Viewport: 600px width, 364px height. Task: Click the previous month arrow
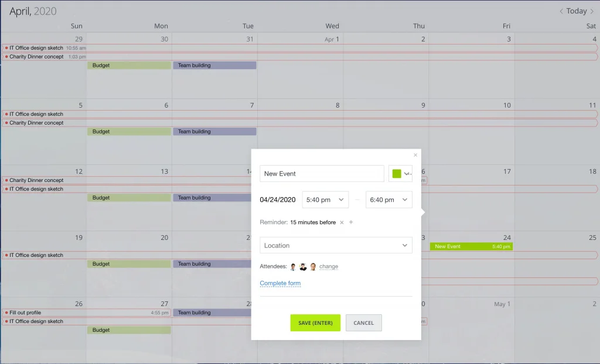tap(560, 11)
